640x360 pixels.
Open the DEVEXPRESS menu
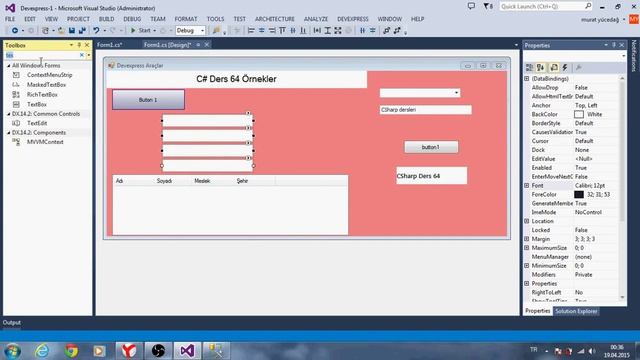353,19
